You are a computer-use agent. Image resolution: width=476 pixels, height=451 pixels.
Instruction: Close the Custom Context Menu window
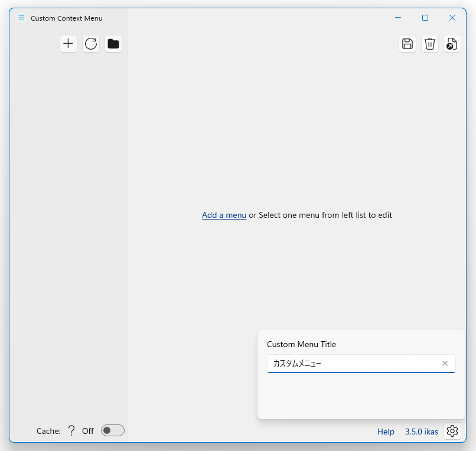click(x=452, y=18)
